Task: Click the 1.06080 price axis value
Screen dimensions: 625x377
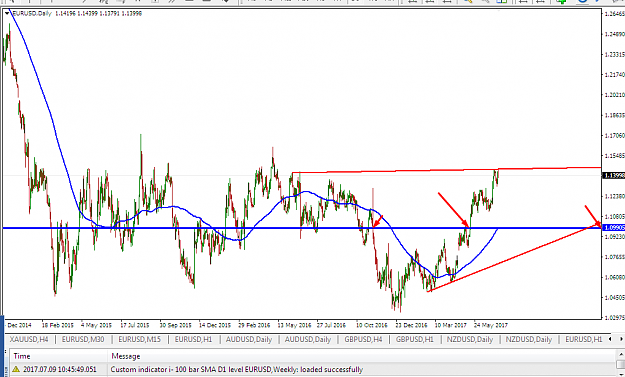Action: tap(614, 277)
